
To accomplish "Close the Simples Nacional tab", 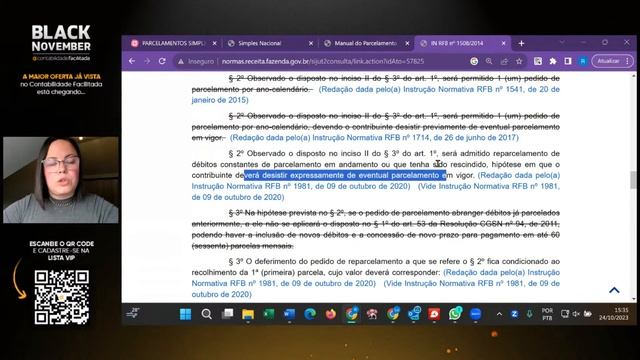I will (311, 43).
